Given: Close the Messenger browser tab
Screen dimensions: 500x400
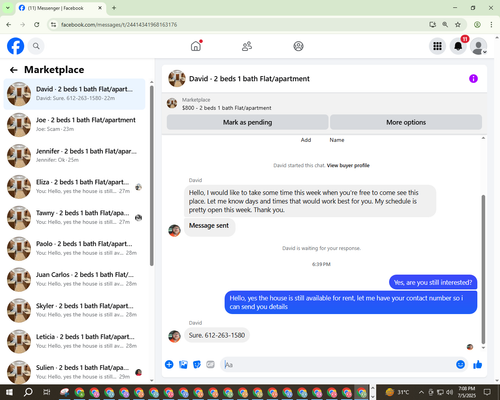Looking at the screenshot, I should (x=100, y=8).
